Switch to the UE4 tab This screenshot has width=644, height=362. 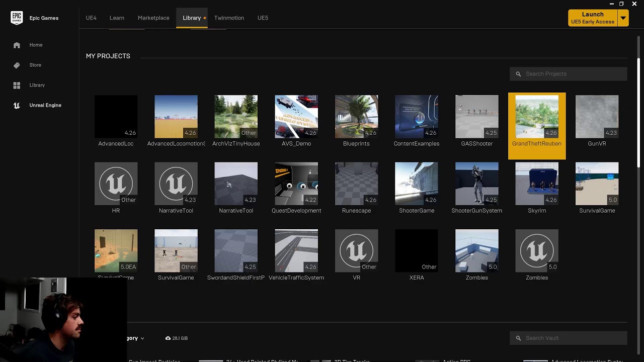pyautogui.click(x=91, y=18)
